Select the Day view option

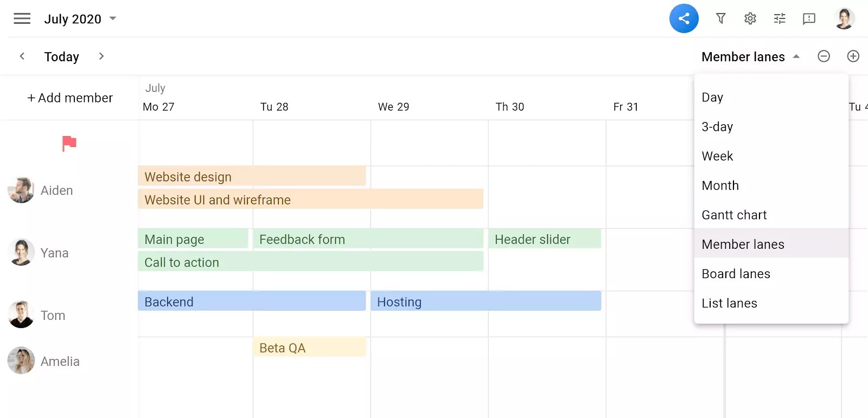(x=712, y=97)
